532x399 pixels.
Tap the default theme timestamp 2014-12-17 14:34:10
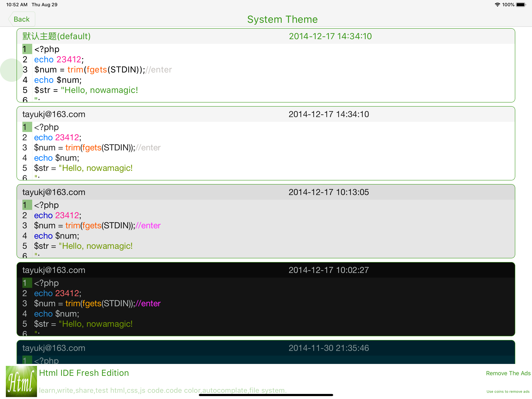coord(330,36)
